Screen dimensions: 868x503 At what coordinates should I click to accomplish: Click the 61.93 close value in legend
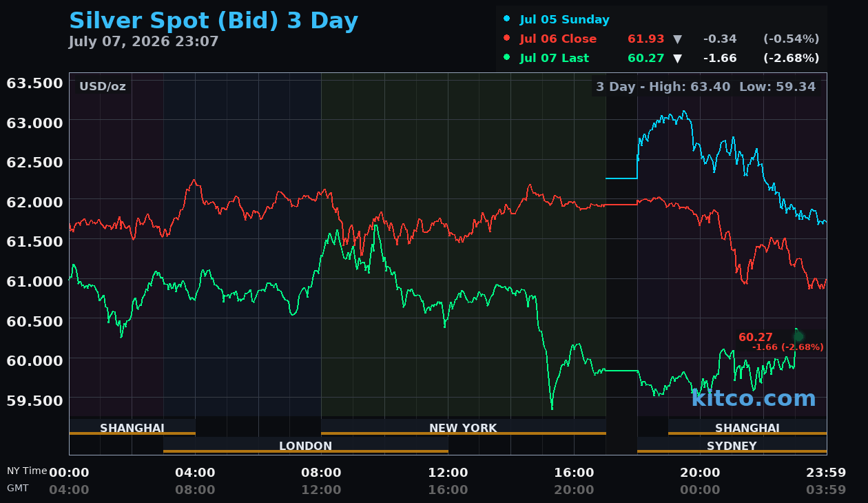[645, 39]
